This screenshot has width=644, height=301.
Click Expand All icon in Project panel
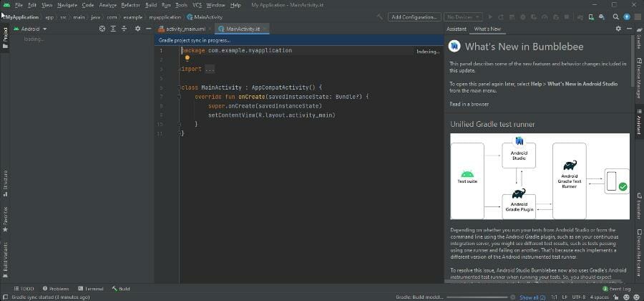click(x=113, y=29)
